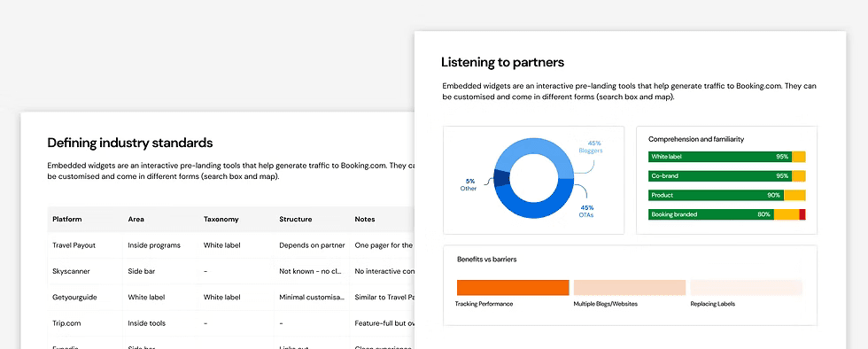
Task: Click the "One pager for the" notes cell
Action: click(384, 244)
